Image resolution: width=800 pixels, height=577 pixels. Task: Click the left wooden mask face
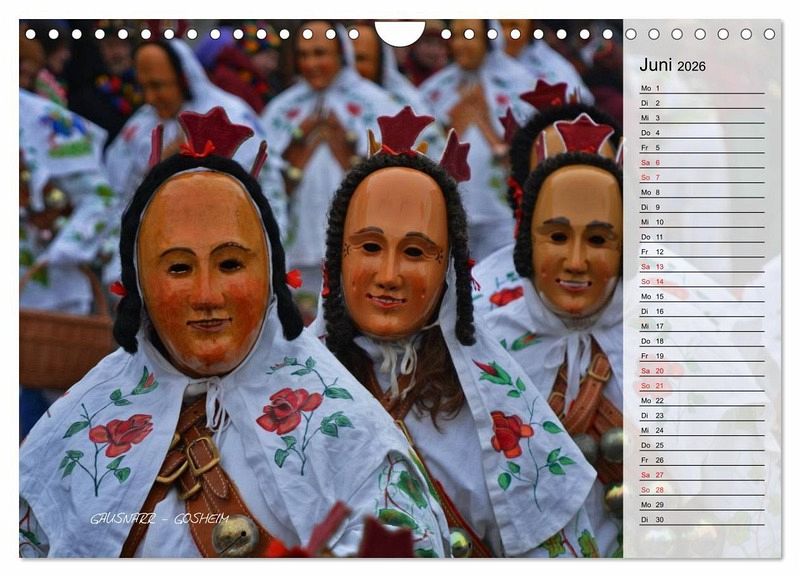click(204, 268)
